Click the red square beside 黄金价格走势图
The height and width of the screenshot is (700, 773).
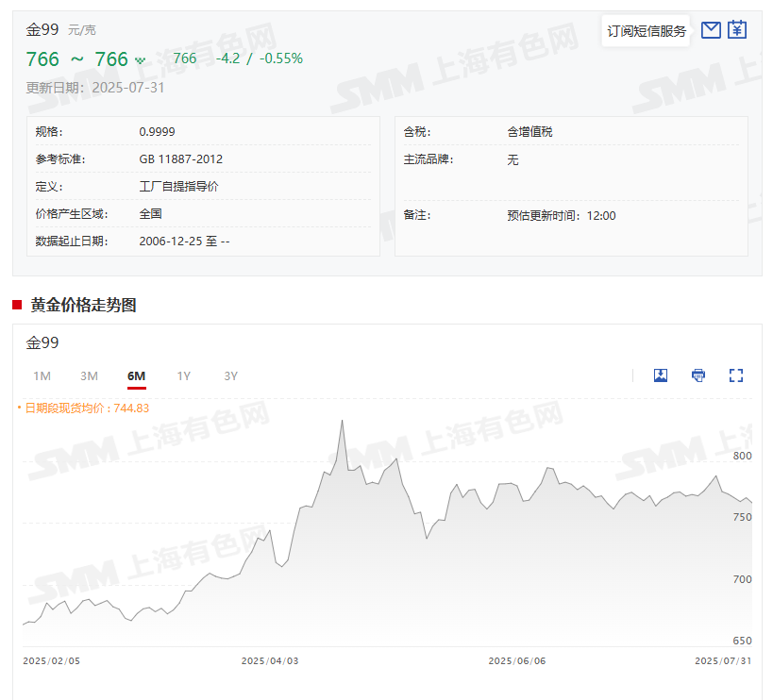[17, 305]
